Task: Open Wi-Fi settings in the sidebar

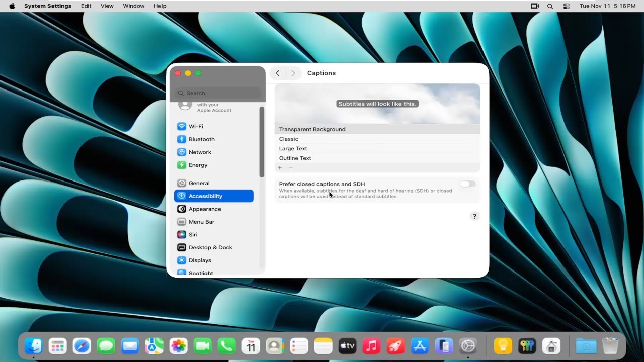Action: (x=214, y=126)
